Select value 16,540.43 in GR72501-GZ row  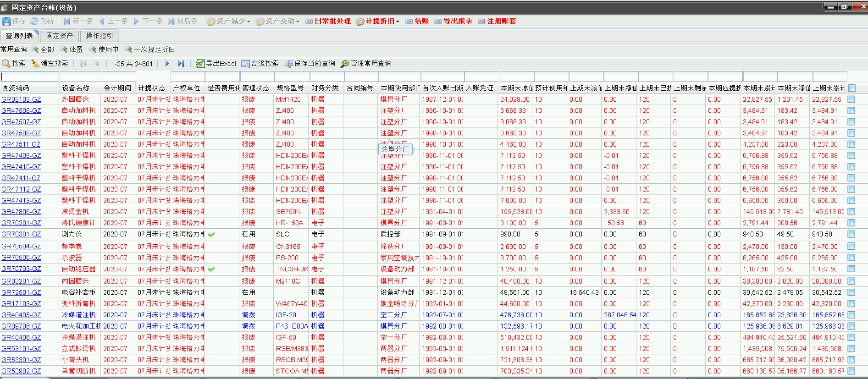pyautogui.click(x=584, y=292)
